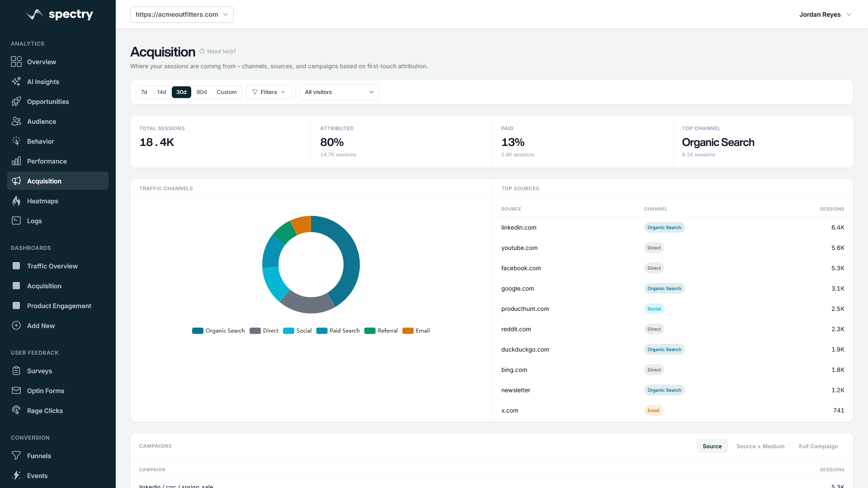Click the AI Insights sparkle icon

tap(16, 82)
